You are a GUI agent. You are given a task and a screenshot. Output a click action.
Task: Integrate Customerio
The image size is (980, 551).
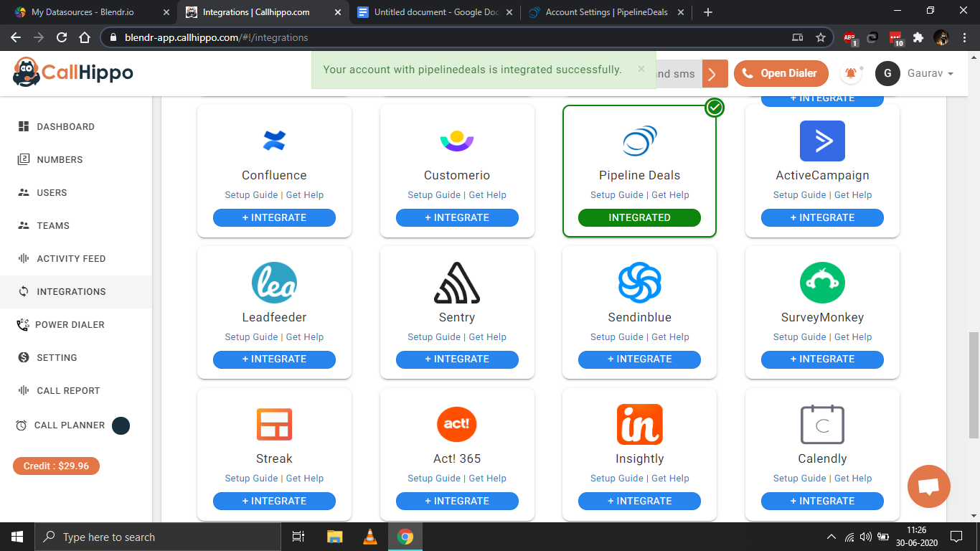457,217
